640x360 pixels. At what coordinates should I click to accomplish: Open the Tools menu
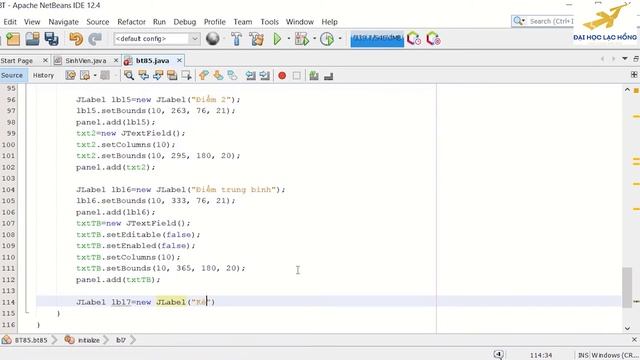click(x=269, y=22)
